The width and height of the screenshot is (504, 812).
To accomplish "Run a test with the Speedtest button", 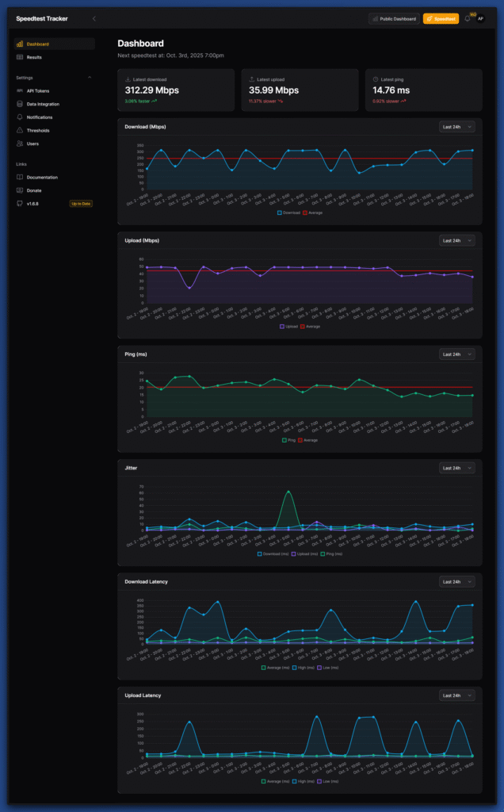I will (441, 18).
